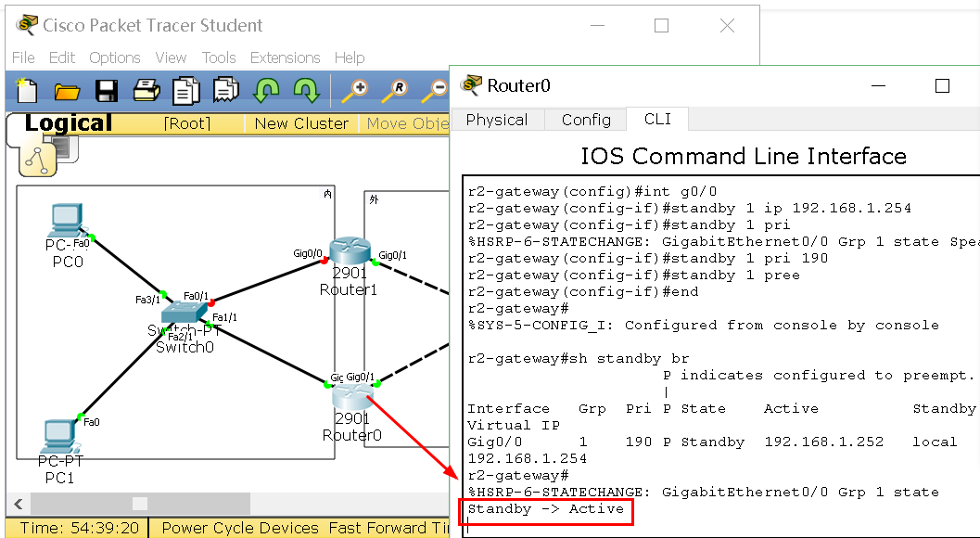Click the navigation panel icon under Logical
Viewport: 980px width, 538px height.
(37, 158)
